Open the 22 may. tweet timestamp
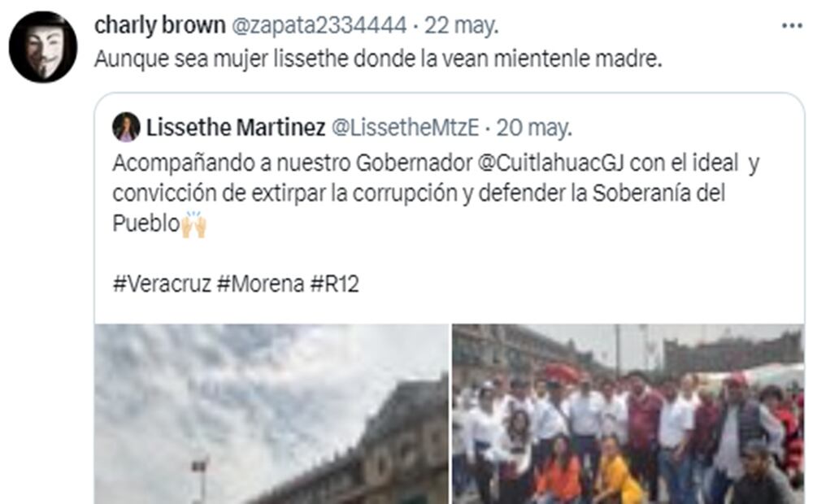This screenshot has height=504, width=817. 461,25
